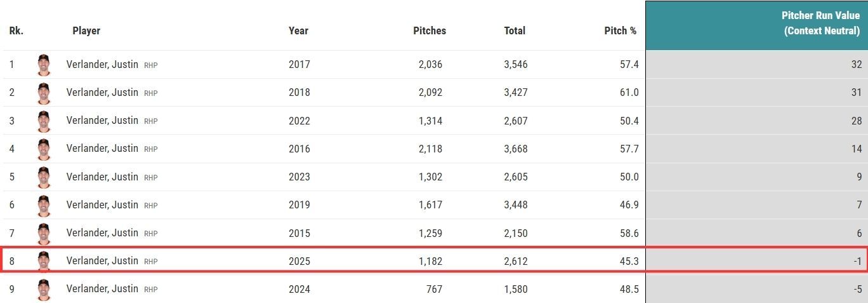Click Verlander's headshot in the 2022 row
The image size is (868, 303).
pyautogui.click(x=43, y=121)
